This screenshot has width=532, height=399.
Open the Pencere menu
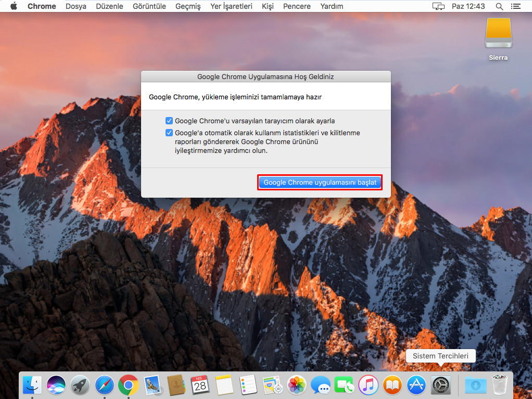click(297, 6)
